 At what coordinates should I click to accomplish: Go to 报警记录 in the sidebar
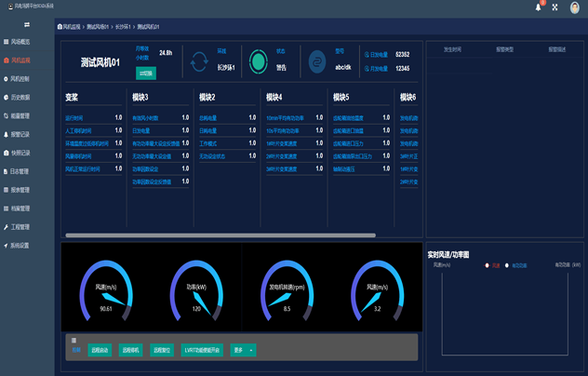pyautogui.click(x=17, y=134)
